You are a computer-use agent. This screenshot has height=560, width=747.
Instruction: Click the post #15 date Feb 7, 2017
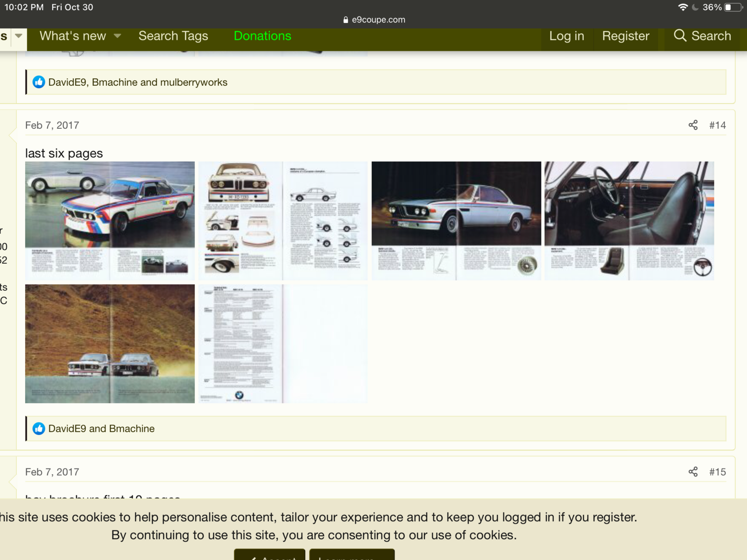[52, 472]
